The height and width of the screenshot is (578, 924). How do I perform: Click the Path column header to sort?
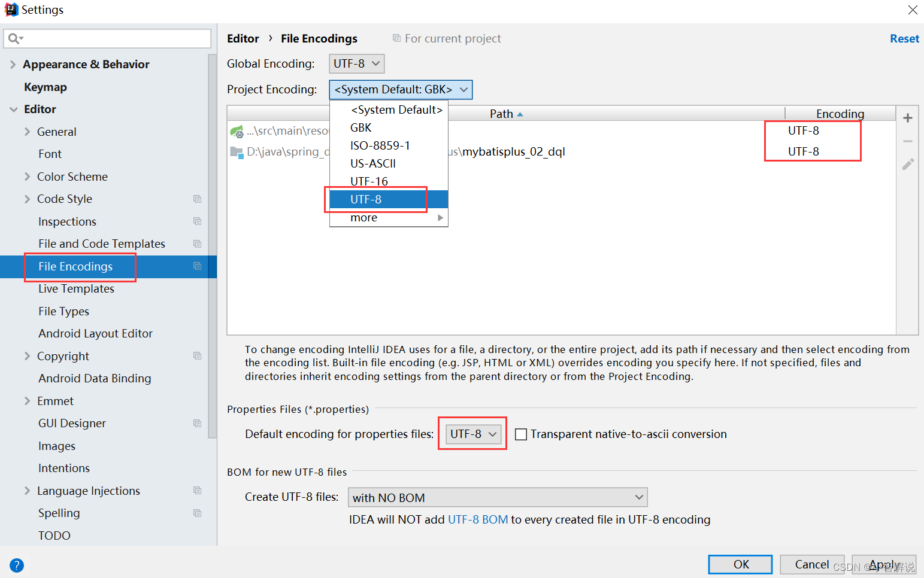pos(502,113)
